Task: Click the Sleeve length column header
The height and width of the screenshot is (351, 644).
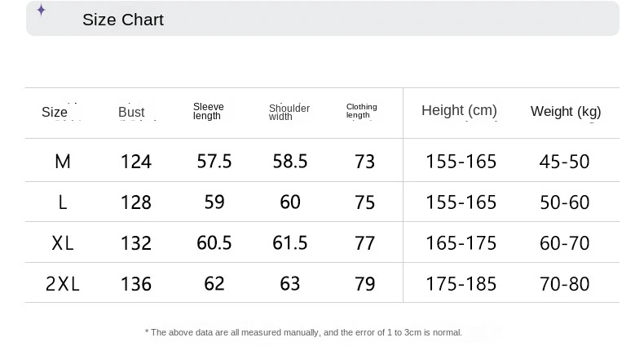Action: pos(208,111)
